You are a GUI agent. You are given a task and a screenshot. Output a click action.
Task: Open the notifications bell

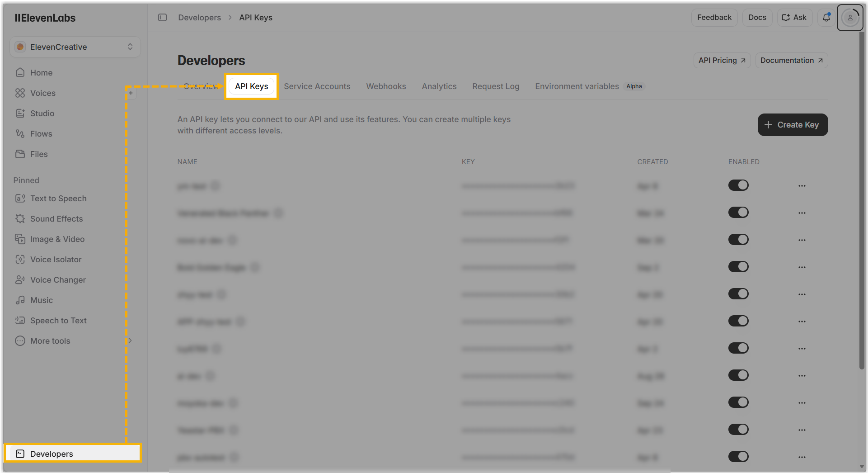click(826, 17)
